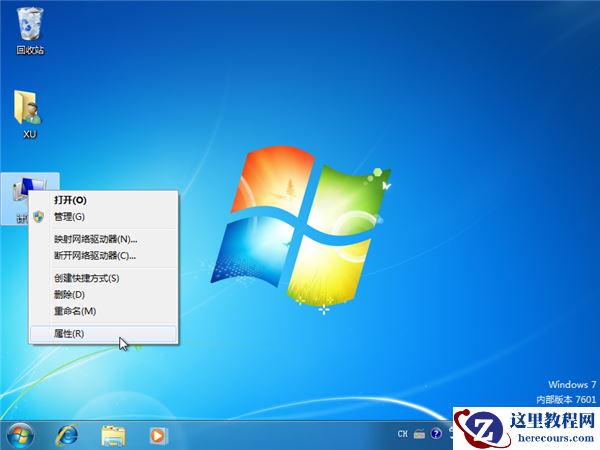The height and width of the screenshot is (450, 600).
Task: Choose 打开(O) from the context menu
Action: [x=103, y=200]
